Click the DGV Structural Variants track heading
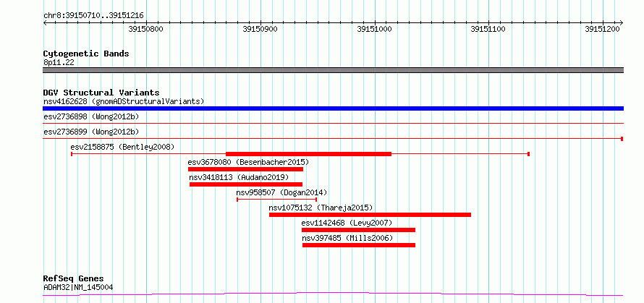The width and height of the screenshot is (644, 303). (x=101, y=93)
